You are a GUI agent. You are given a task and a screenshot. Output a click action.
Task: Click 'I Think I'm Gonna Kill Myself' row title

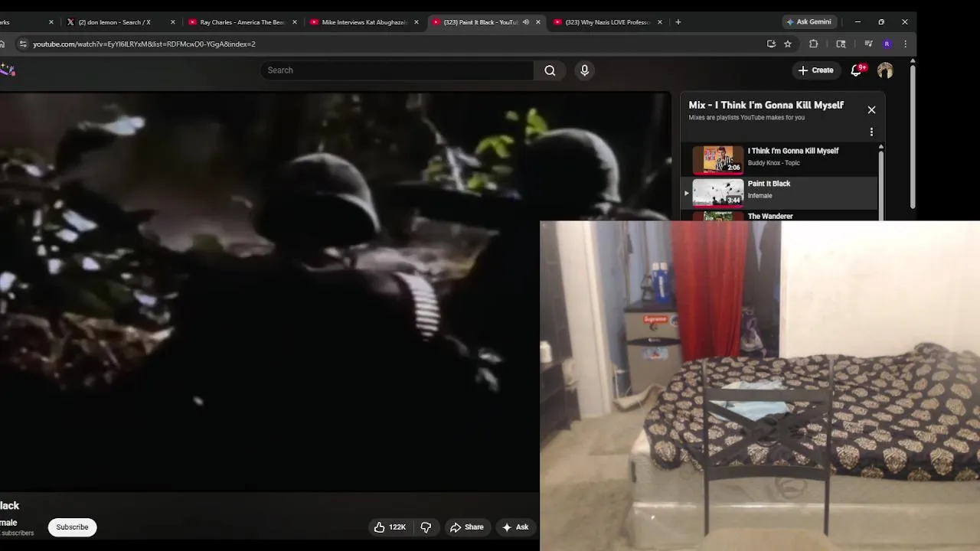(x=793, y=151)
